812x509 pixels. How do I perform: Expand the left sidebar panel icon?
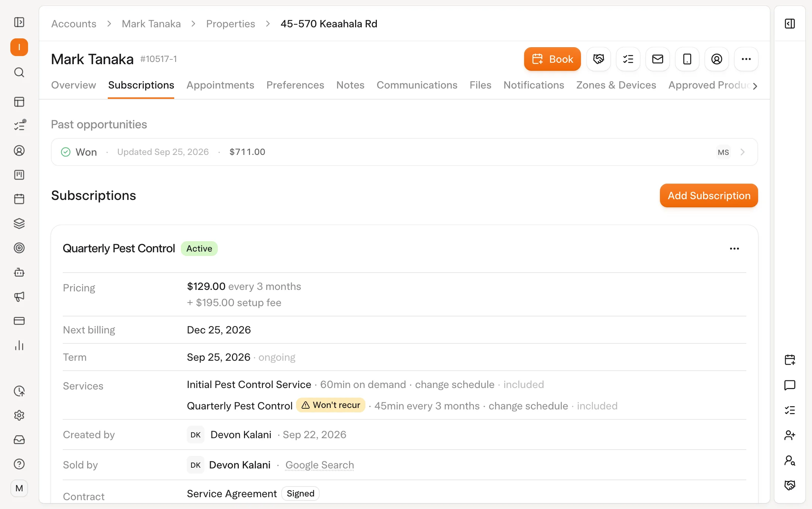[19, 22]
